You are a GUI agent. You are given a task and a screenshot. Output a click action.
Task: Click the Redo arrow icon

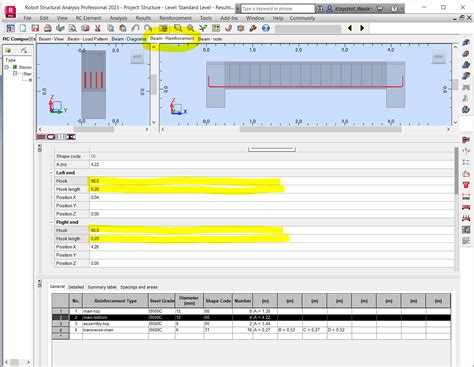click(x=148, y=28)
